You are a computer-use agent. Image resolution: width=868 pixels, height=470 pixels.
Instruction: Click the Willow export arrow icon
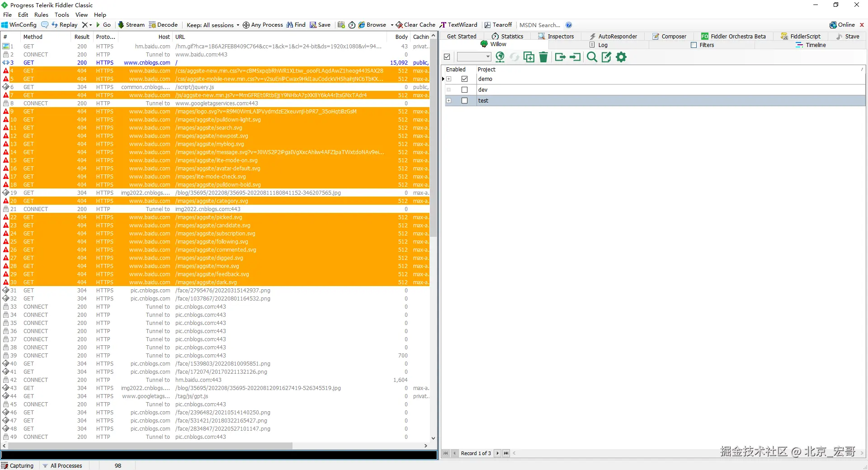(560, 57)
